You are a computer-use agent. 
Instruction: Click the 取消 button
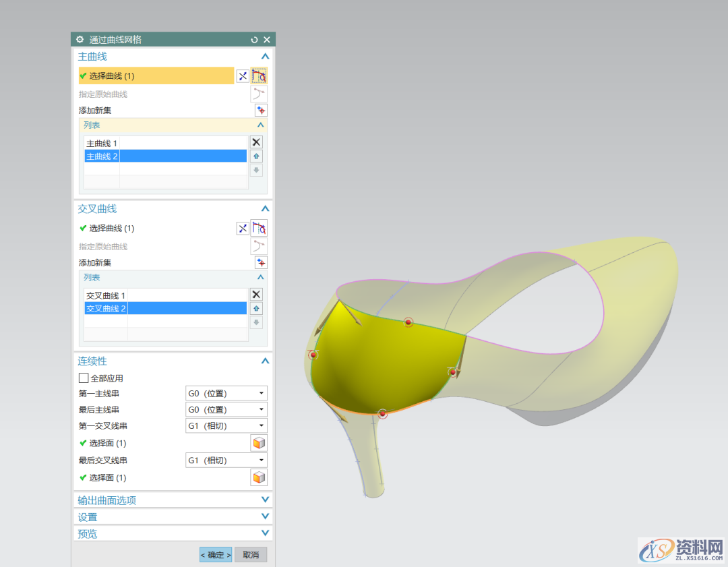[x=251, y=555]
